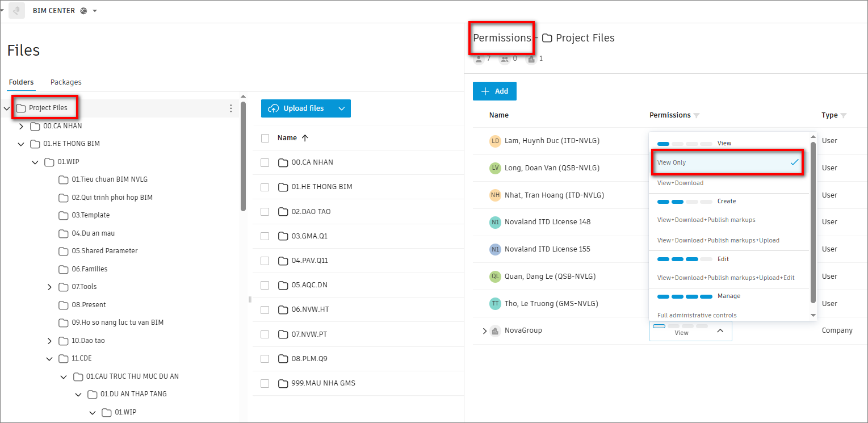Click the Permissions column filter icon

tap(697, 116)
